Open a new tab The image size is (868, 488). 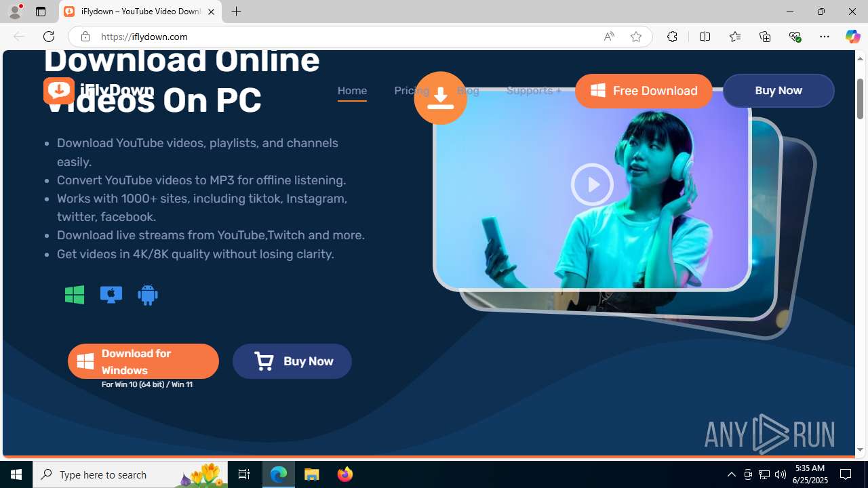click(x=236, y=12)
